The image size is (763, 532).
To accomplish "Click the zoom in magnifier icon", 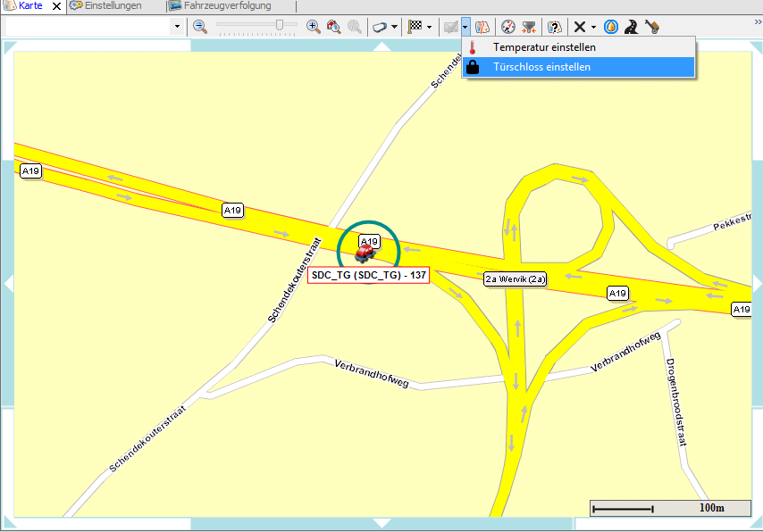I will pyautogui.click(x=314, y=27).
